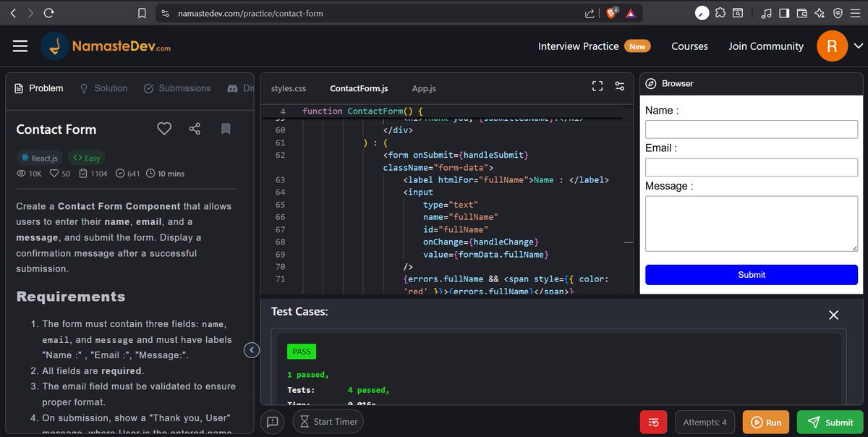Screen dimensions: 868x437
Task: Open Brave Rewards triangle icon
Action: (x=631, y=13)
